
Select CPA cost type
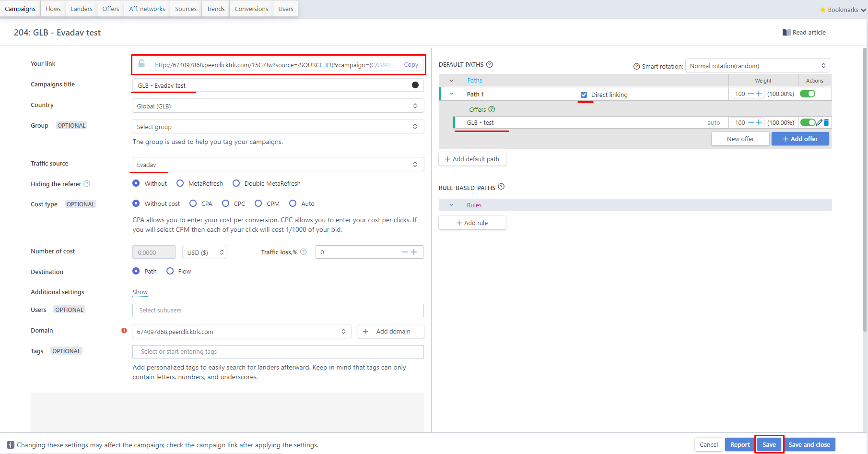point(193,203)
